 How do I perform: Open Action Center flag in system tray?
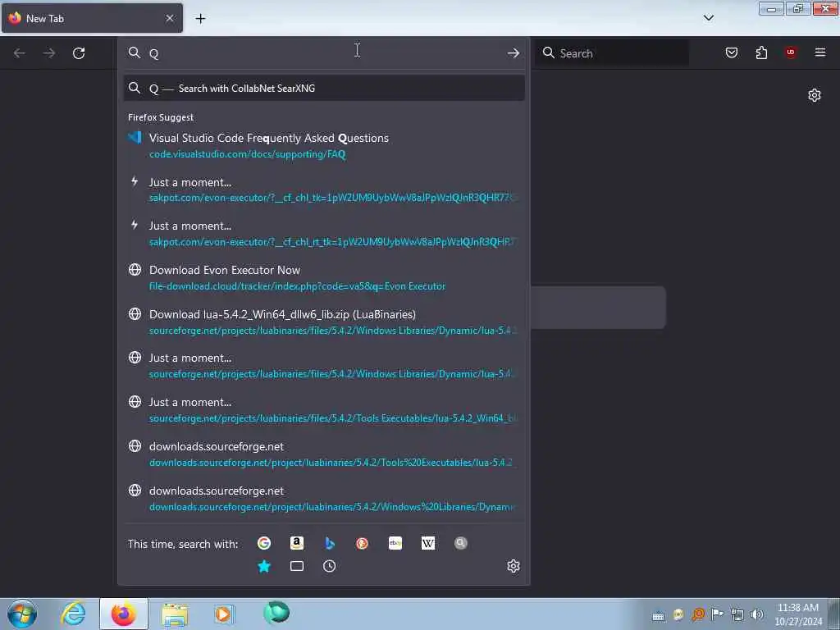pos(717,614)
